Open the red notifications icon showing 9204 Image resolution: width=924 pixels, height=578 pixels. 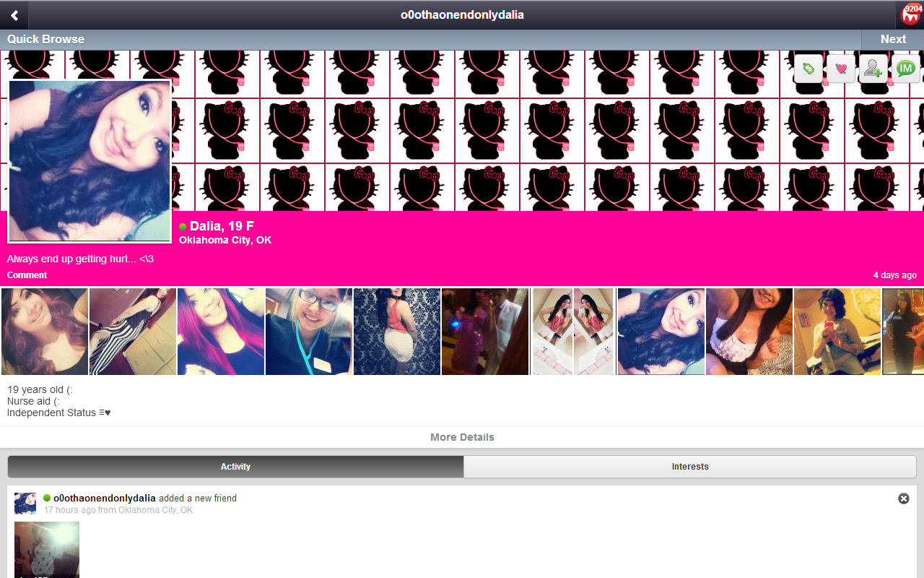(x=911, y=14)
